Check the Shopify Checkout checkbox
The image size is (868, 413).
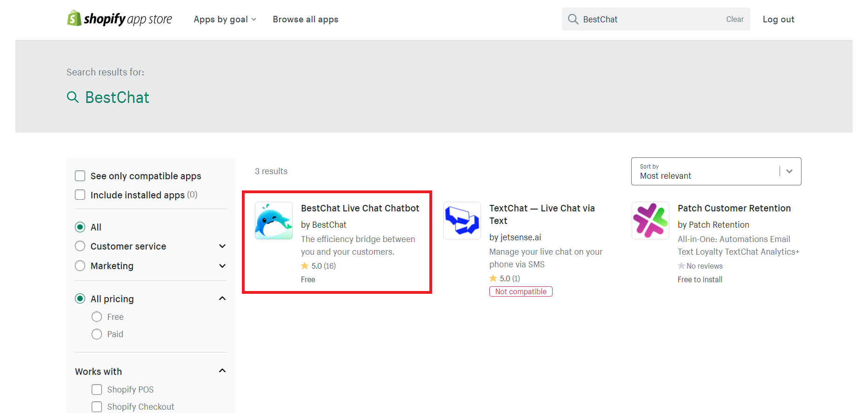(97, 406)
